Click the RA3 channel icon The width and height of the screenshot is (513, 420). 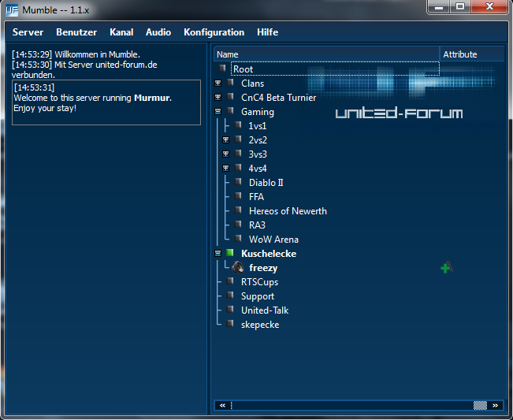pyautogui.click(x=238, y=224)
